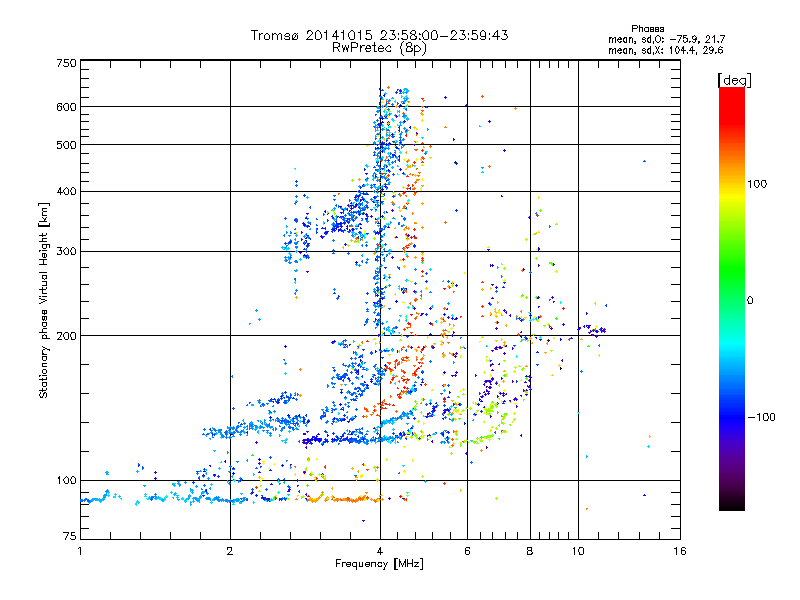The height and width of the screenshot is (600, 800).
Task: Click colorbar tick label '-100'
Action: (x=761, y=417)
